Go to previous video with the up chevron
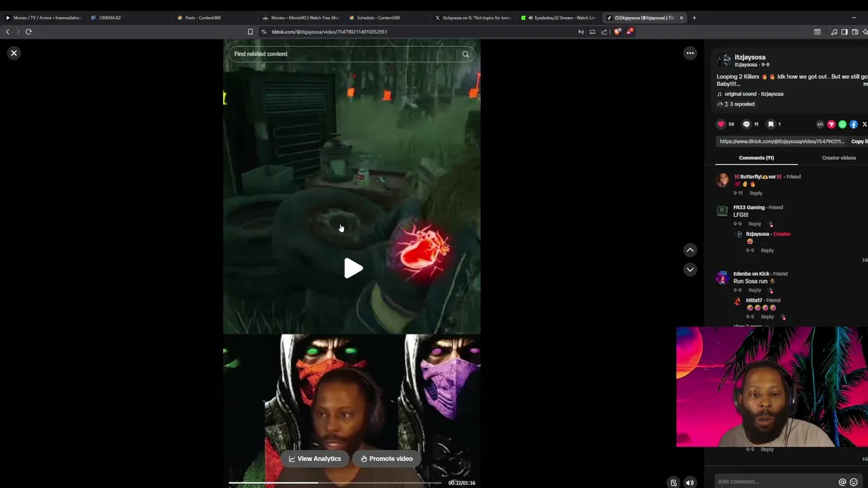This screenshot has width=868, height=488. (690, 250)
